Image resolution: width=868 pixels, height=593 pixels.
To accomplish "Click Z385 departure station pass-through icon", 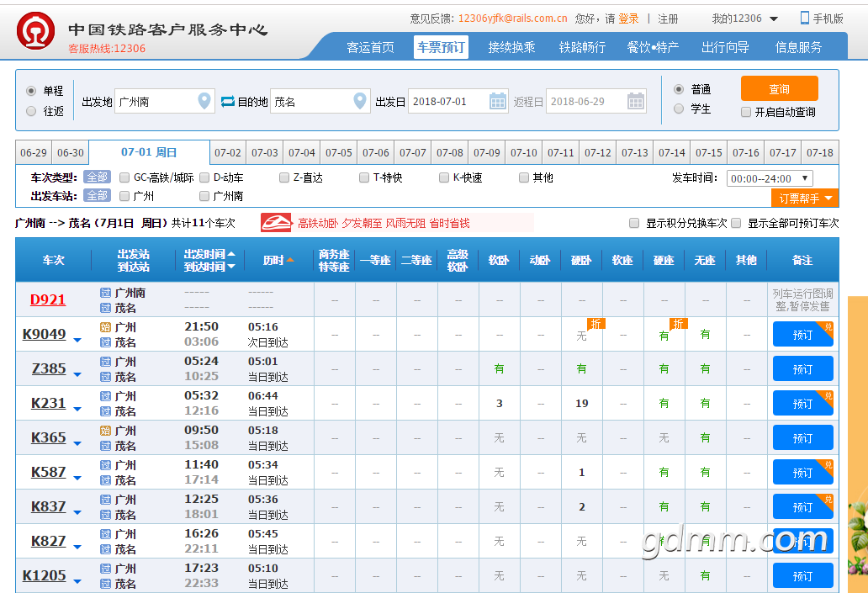I will coord(106,362).
